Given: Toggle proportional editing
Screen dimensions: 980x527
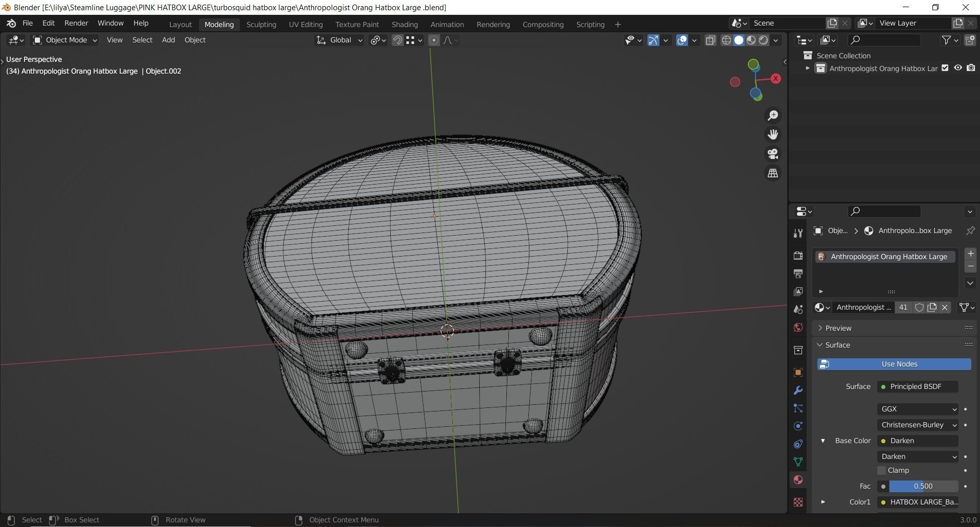Looking at the screenshot, I should point(434,40).
